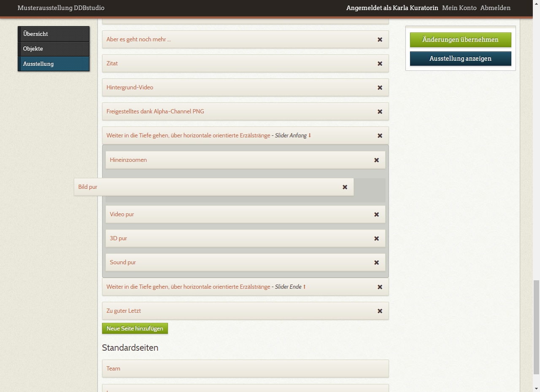Image resolution: width=540 pixels, height=392 pixels.
Task: Open the Übersicht section
Action: pos(54,34)
